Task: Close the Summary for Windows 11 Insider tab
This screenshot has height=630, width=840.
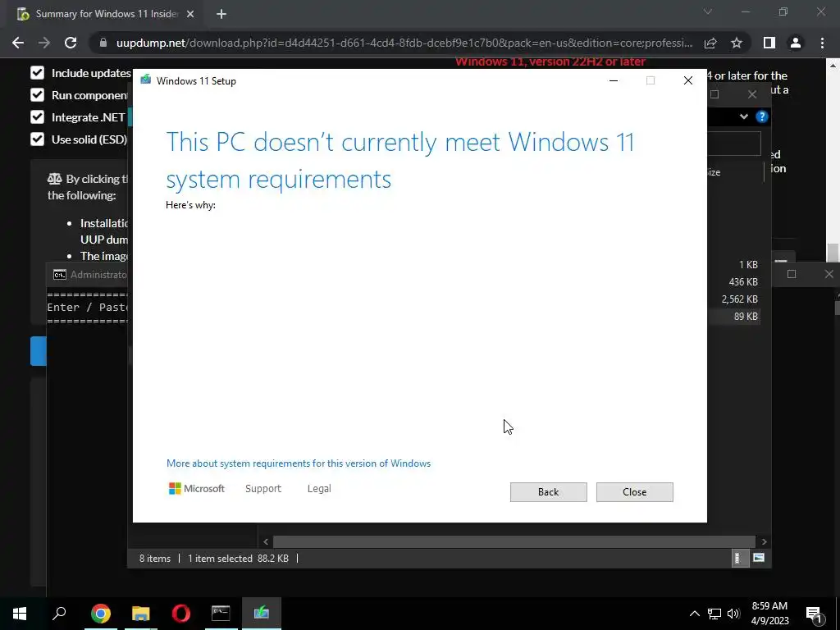Action: (190, 14)
